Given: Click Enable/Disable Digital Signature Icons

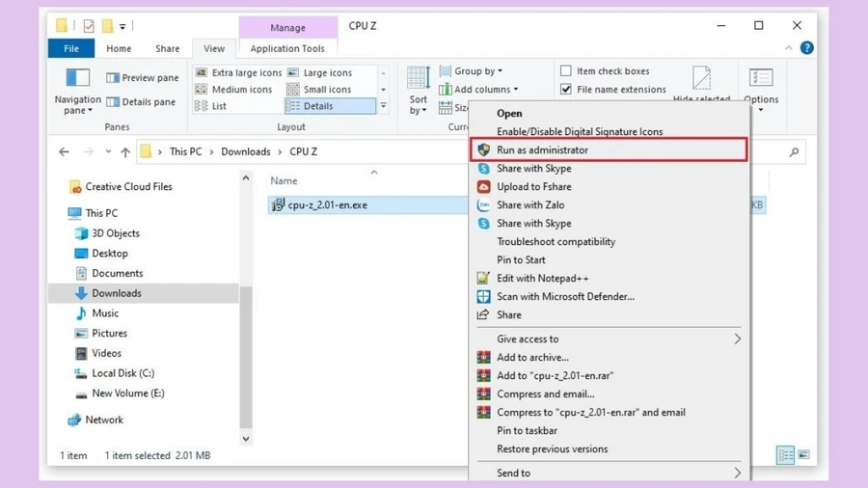Looking at the screenshot, I should click(x=580, y=132).
